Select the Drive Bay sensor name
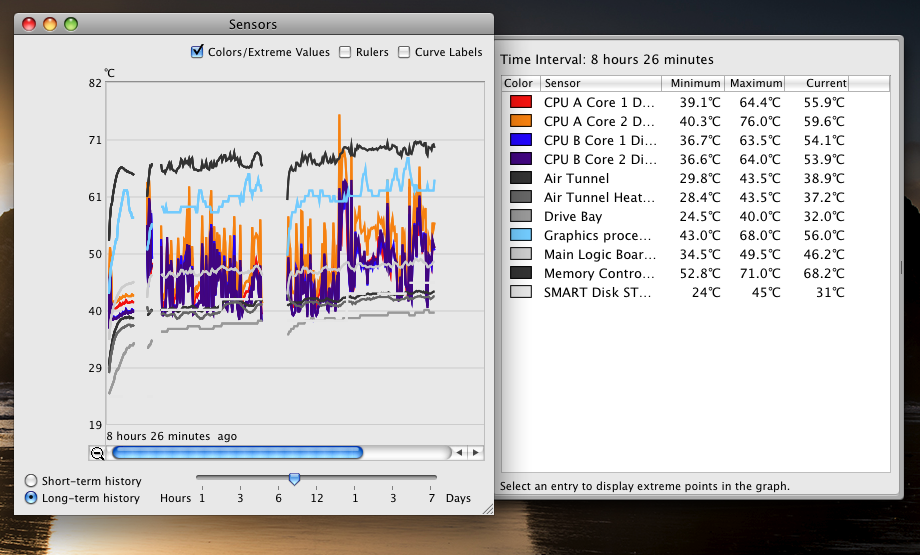The image size is (920, 555). [573, 216]
